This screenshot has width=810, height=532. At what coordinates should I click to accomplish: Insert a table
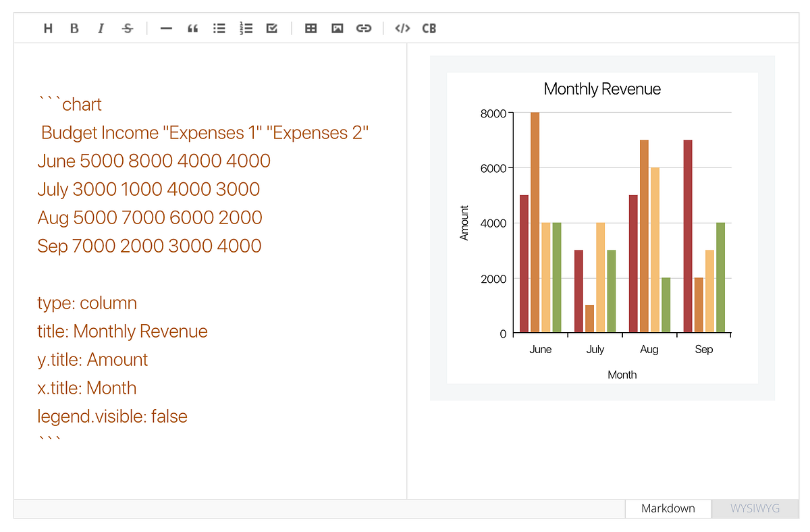[x=310, y=28]
